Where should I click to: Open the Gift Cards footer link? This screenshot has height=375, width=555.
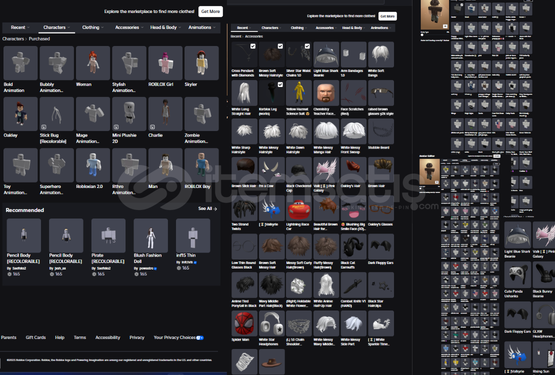(x=36, y=337)
